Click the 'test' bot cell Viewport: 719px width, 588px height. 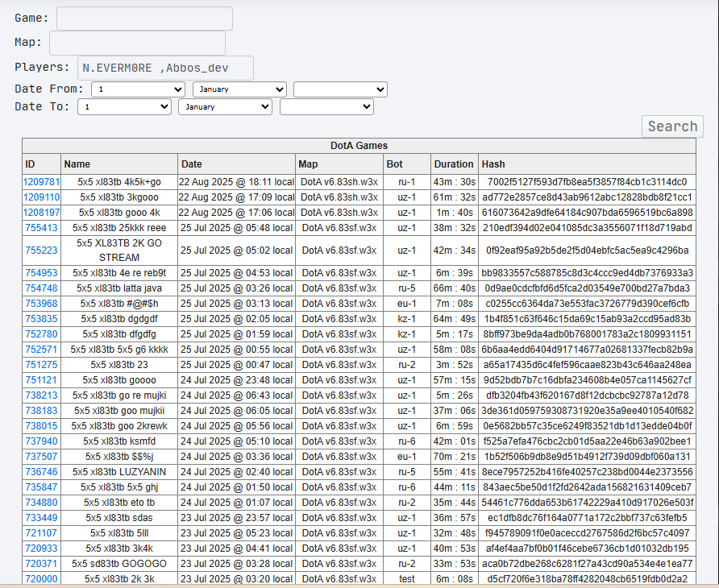pos(407,579)
